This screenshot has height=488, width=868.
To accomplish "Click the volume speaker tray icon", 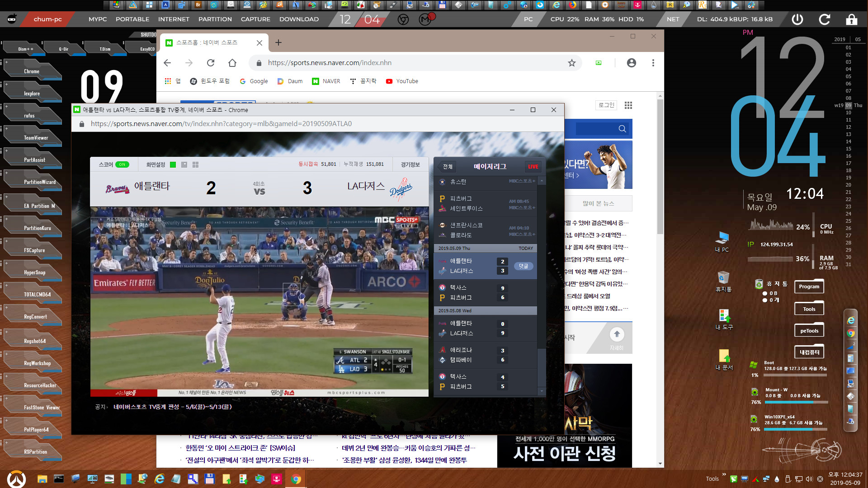I will click(809, 479).
